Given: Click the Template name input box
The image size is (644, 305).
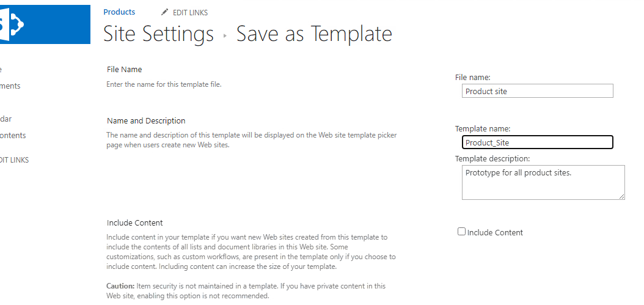Looking at the screenshot, I should [537, 142].
